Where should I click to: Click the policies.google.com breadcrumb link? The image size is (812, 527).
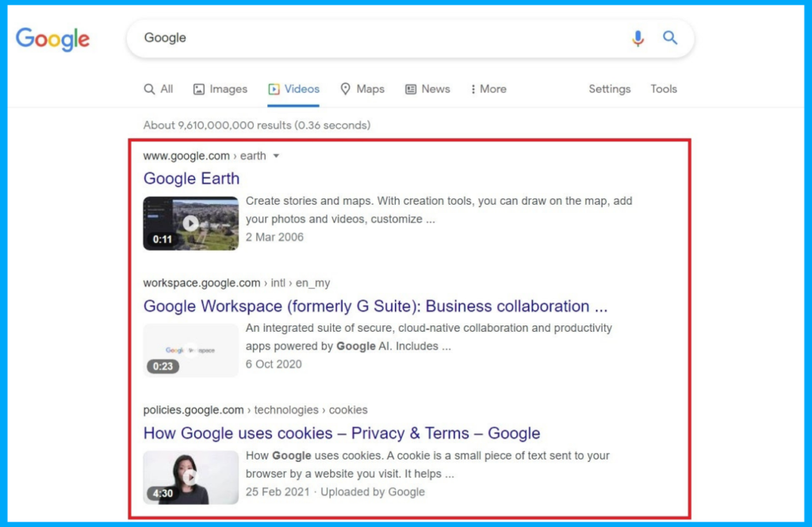[x=193, y=410]
